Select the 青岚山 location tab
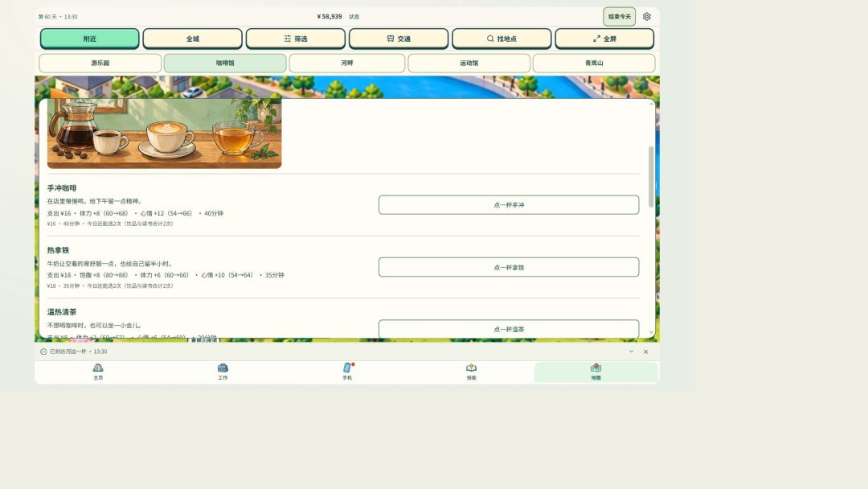The image size is (868, 489). 594,63
